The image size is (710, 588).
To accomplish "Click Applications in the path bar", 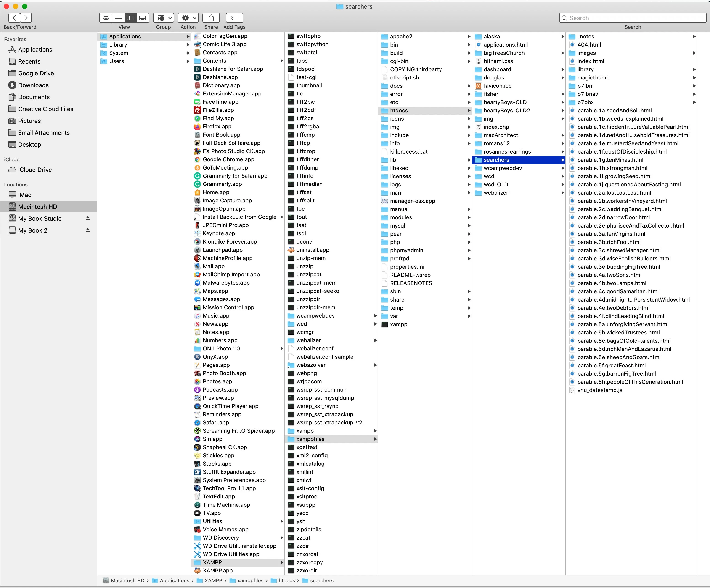I will pos(174,580).
